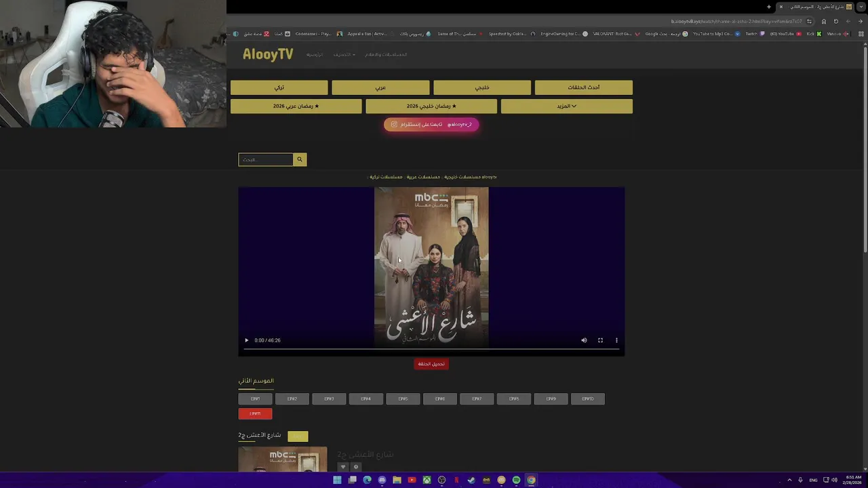Viewport: 868px width, 488px height.
Task: Open a new browser tab with plus
Action: click(769, 7)
